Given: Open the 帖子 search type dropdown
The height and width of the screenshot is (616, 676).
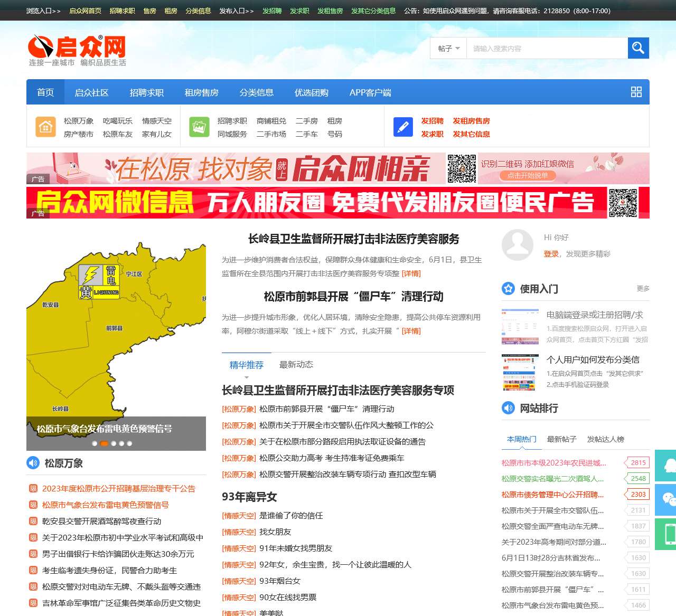Looking at the screenshot, I should pyautogui.click(x=448, y=48).
